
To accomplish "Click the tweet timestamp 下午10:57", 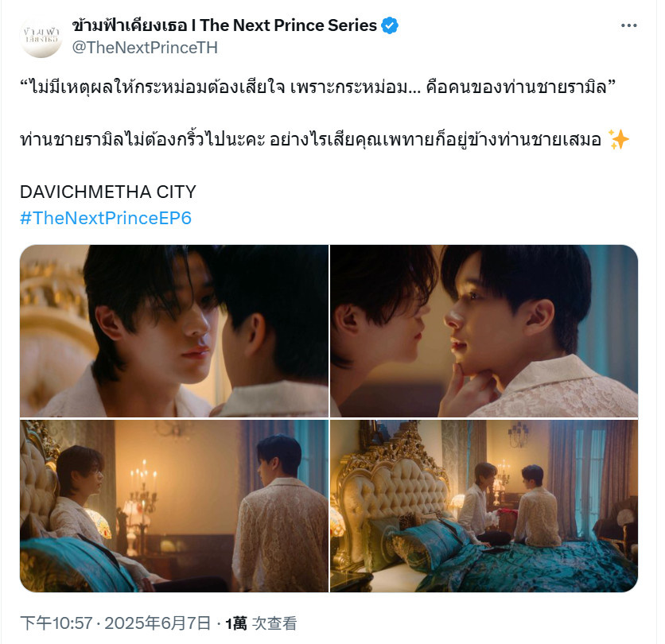I will [56, 623].
